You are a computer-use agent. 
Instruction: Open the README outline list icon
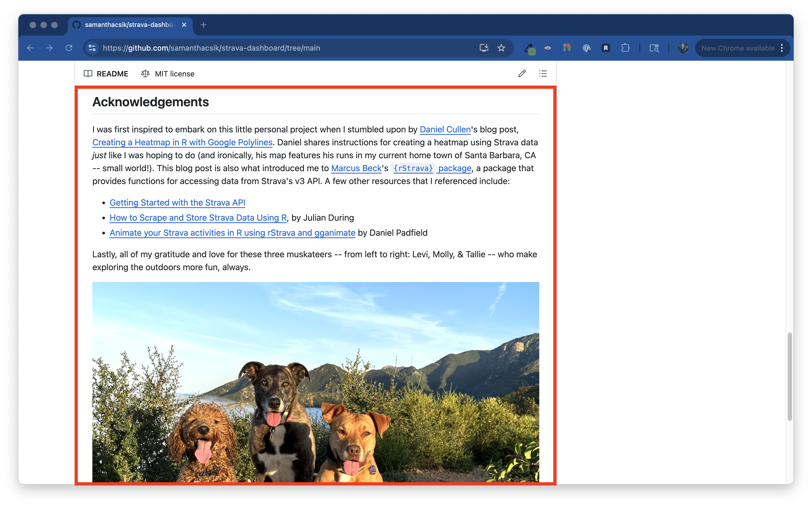[543, 73]
